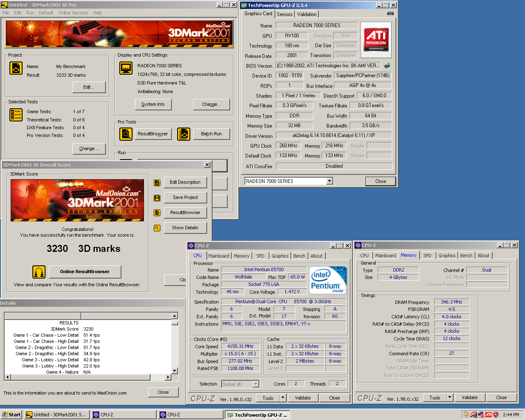Switch to the Sensors tab in GPU-Z
The height and width of the screenshot is (420, 525).
tap(285, 14)
